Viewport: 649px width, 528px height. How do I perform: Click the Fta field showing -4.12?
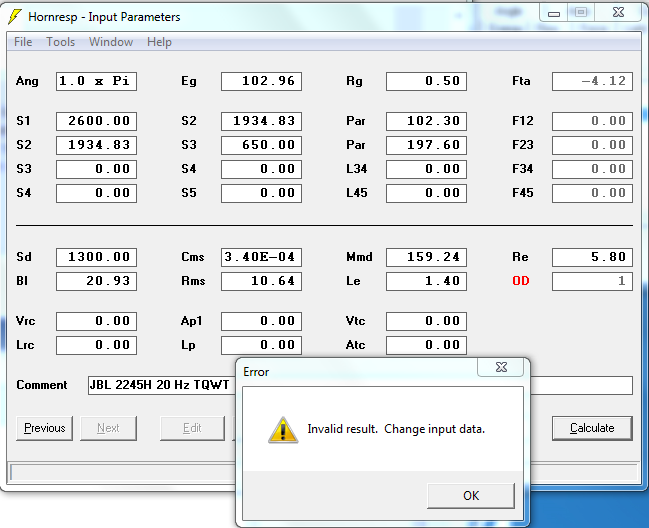tap(592, 81)
